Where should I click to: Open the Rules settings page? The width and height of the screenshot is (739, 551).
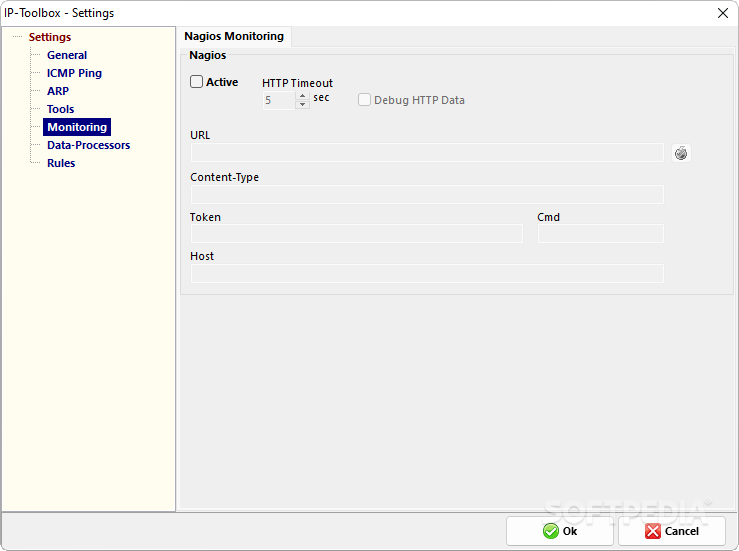coord(61,163)
